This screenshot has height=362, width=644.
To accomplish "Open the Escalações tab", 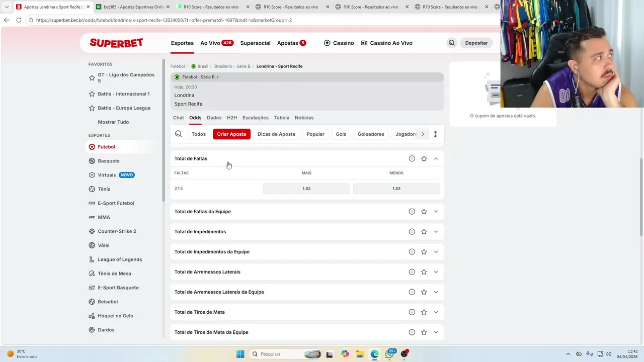I will point(255,118).
